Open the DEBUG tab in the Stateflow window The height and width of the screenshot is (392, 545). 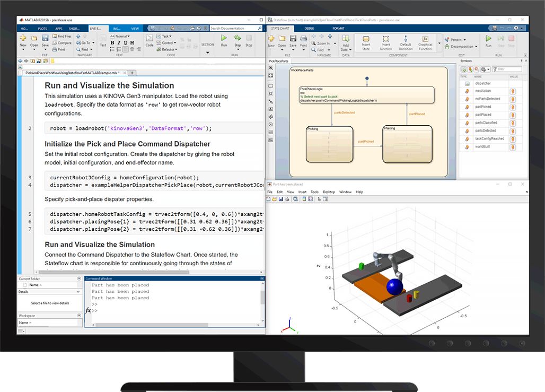[x=309, y=29]
